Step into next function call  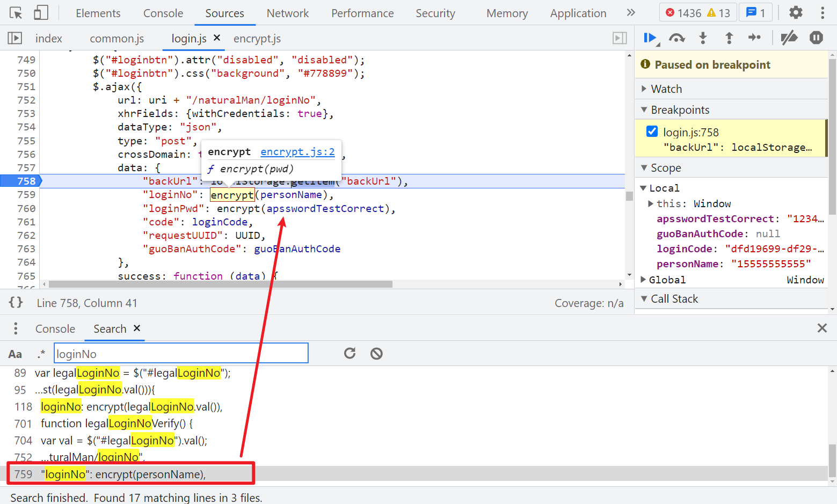click(703, 38)
